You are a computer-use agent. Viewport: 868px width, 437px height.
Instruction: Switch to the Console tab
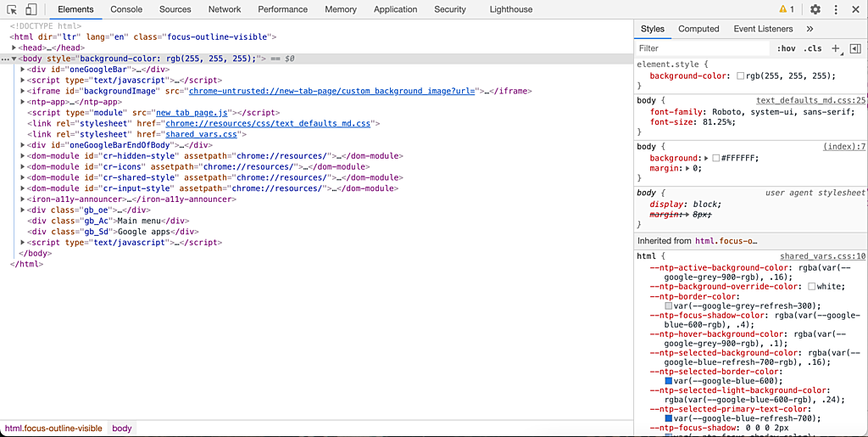[x=126, y=9]
